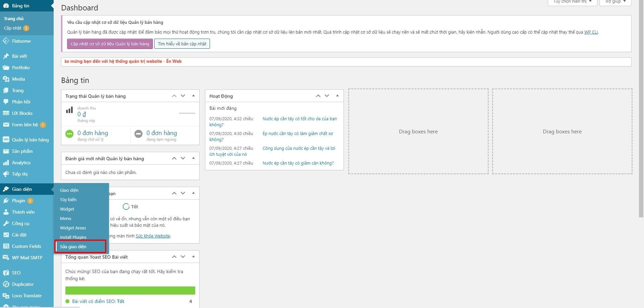
Task: Click Cập nhật cơ sở dữ liệu button
Action: click(x=110, y=44)
